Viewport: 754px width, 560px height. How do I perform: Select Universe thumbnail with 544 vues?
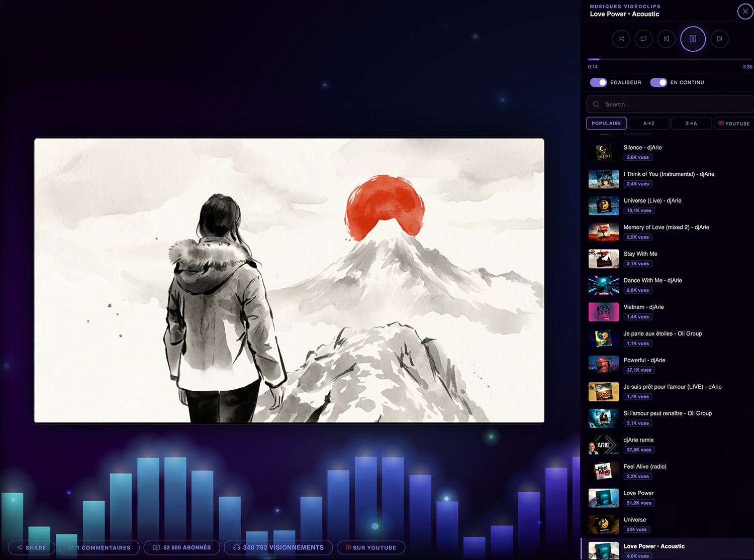[604, 525]
